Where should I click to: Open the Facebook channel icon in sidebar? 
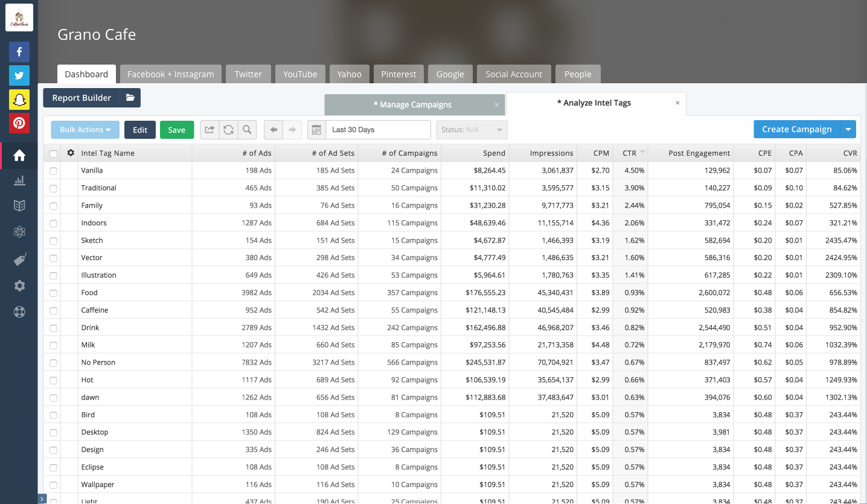coord(19,53)
